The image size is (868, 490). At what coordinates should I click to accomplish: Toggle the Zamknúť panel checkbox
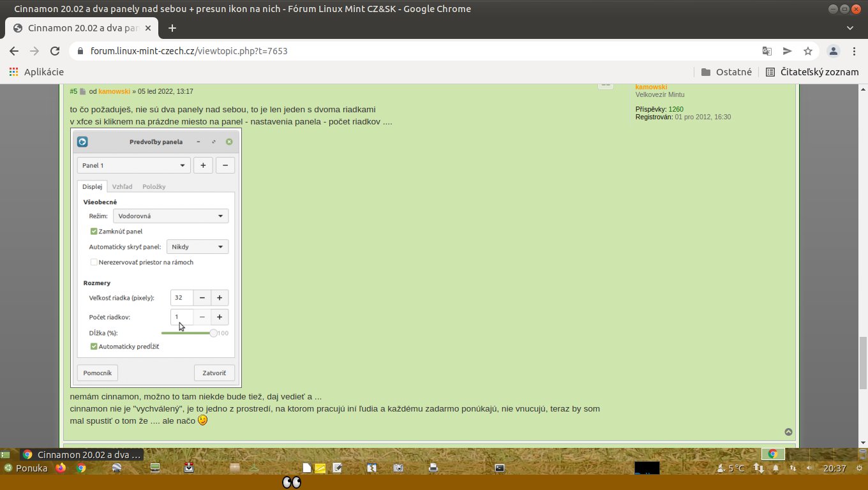tap(94, 232)
